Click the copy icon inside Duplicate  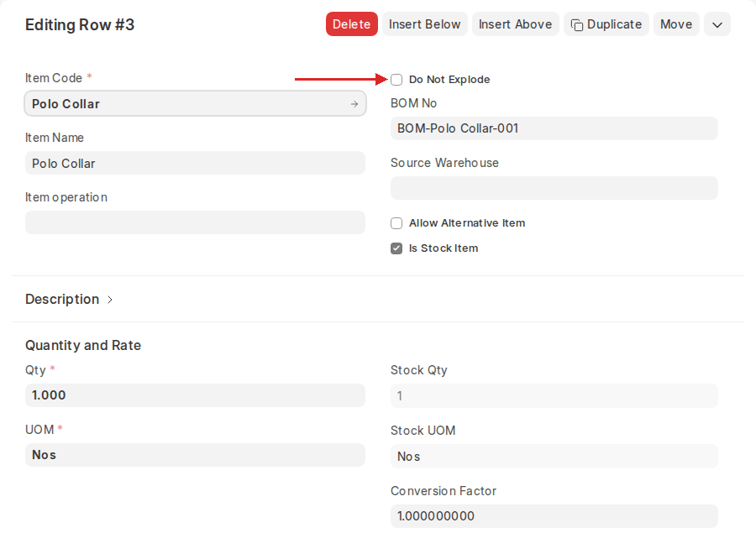click(x=576, y=24)
